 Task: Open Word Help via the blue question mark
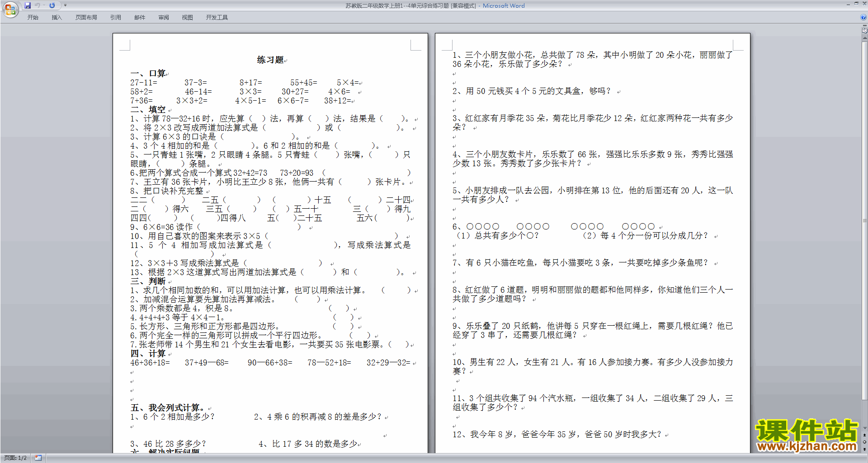coord(863,18)
